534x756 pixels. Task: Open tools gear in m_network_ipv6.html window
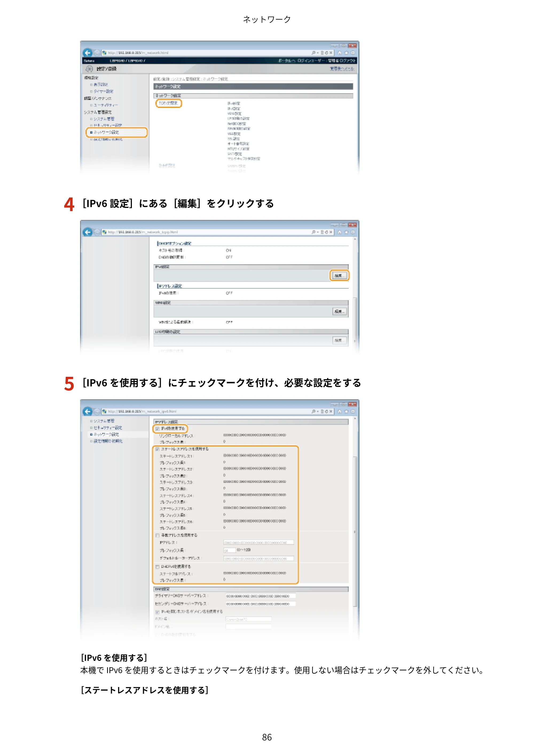tap(353, 411)
